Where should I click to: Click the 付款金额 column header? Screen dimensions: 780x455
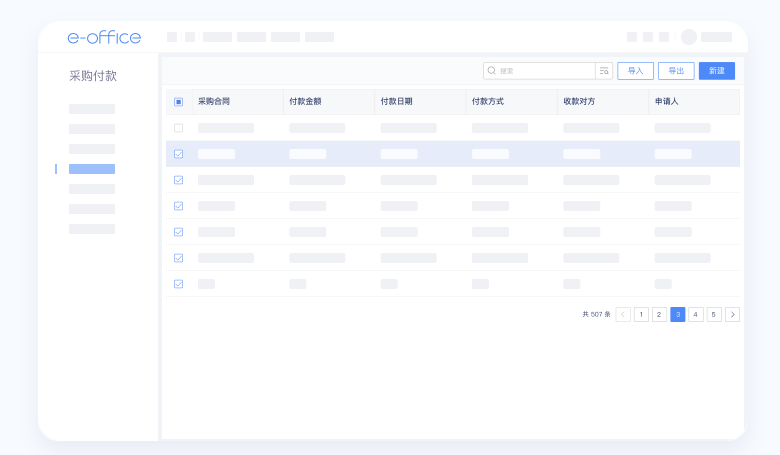pos(305,102)
